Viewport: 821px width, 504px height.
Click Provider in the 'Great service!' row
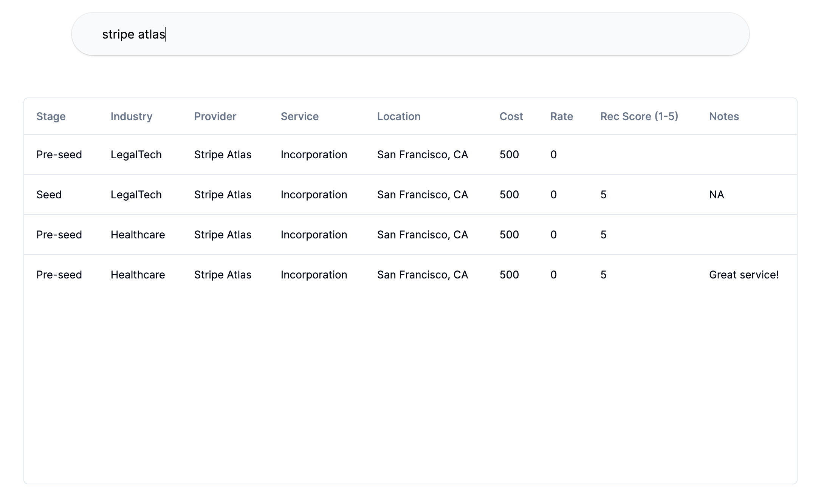(223, 275)
